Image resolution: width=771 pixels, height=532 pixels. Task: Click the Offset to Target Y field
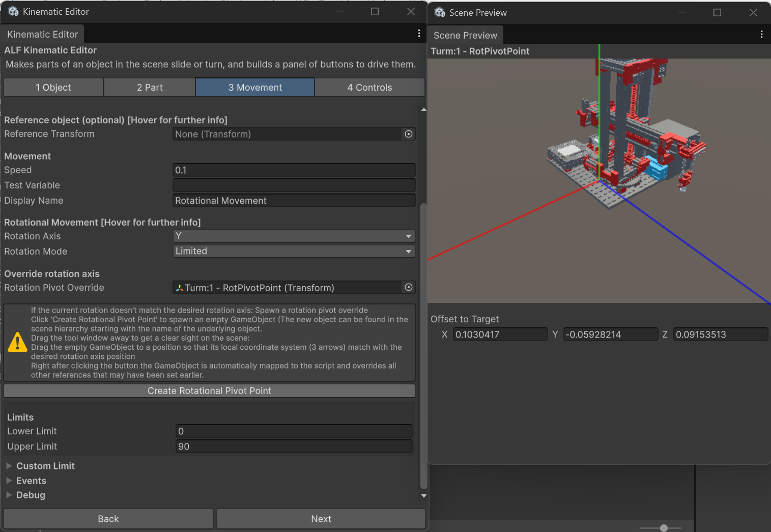(610, 334)
